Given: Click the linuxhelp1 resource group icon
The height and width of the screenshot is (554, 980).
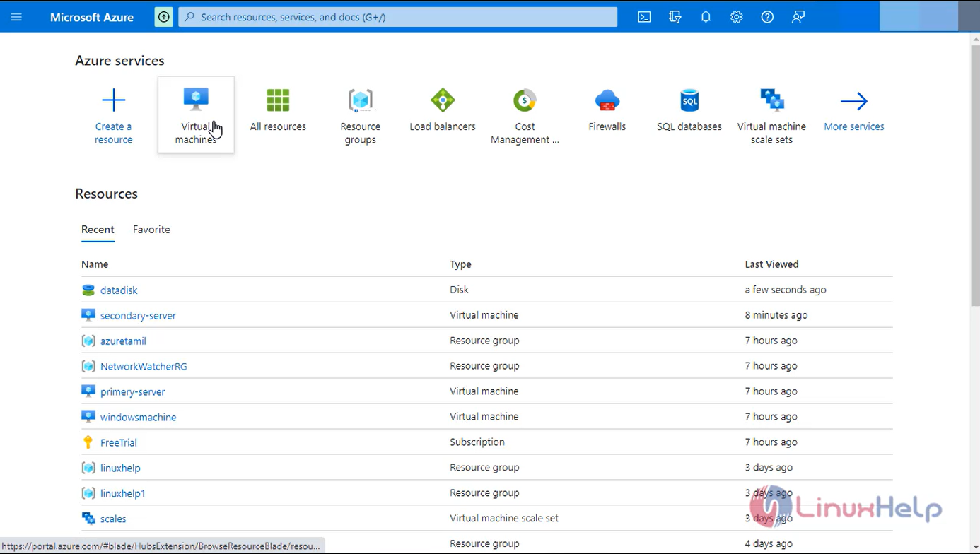Looking at the screenshot, I should (88, 493).
